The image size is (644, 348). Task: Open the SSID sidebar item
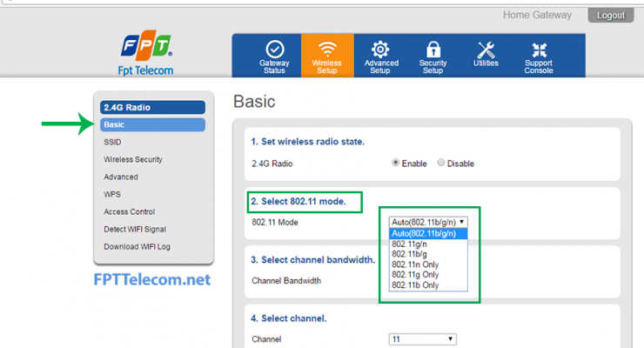(112, 142)
